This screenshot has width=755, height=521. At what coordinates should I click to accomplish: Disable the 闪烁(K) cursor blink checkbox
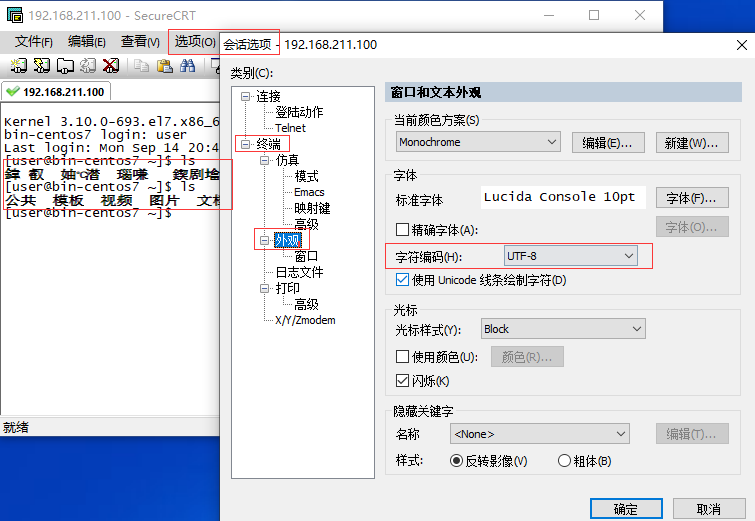pyautogui.click(x=402, y=381)
